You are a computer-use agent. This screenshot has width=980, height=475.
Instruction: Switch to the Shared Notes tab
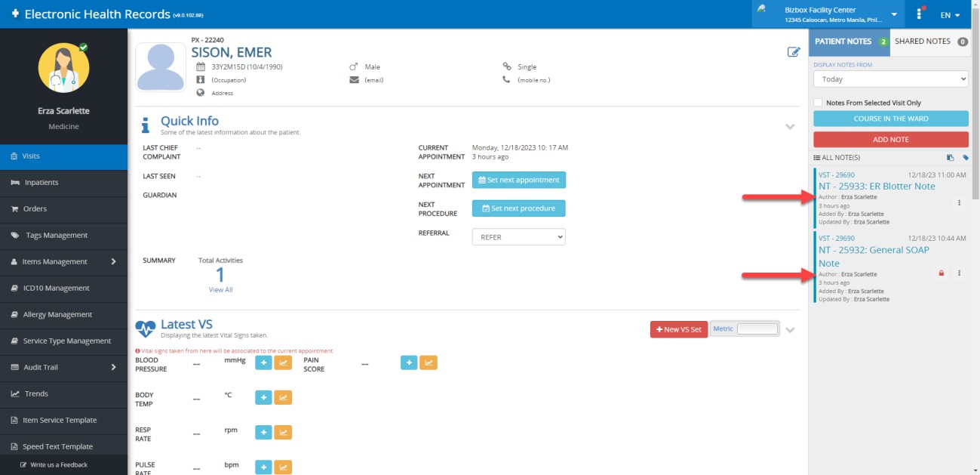coord(930,42)
